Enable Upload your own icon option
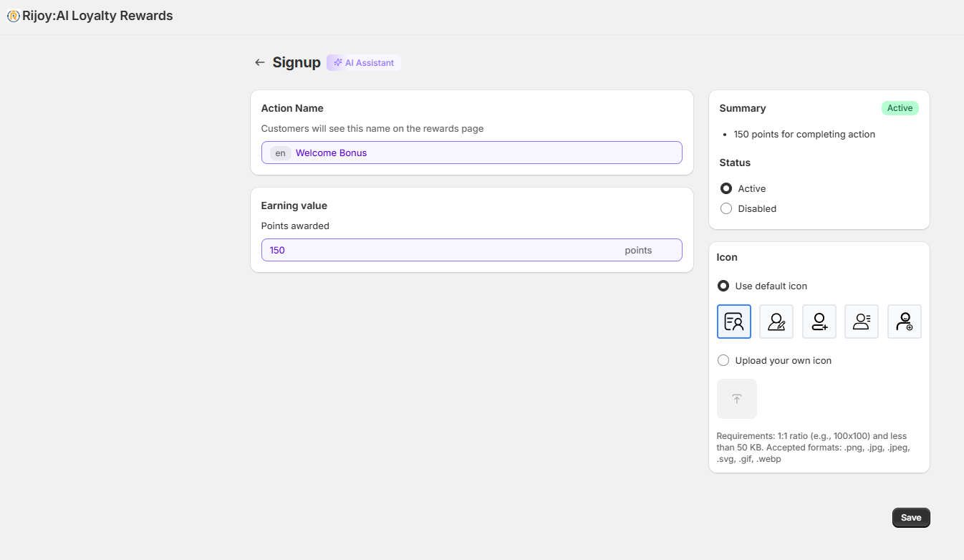 pyautogui.click(x=723, y=361)
